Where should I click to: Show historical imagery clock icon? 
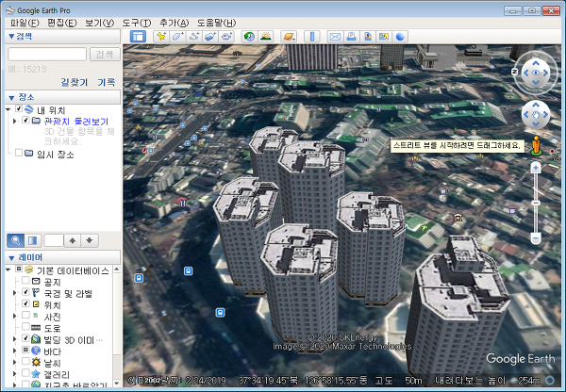[249, 37]
